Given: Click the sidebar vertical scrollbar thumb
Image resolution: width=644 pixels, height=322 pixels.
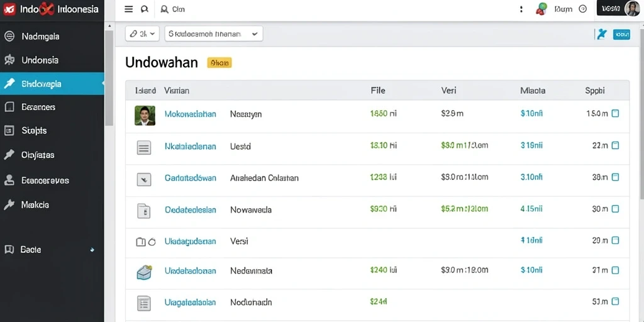Looking at the screenshot, I should [109, 78].
